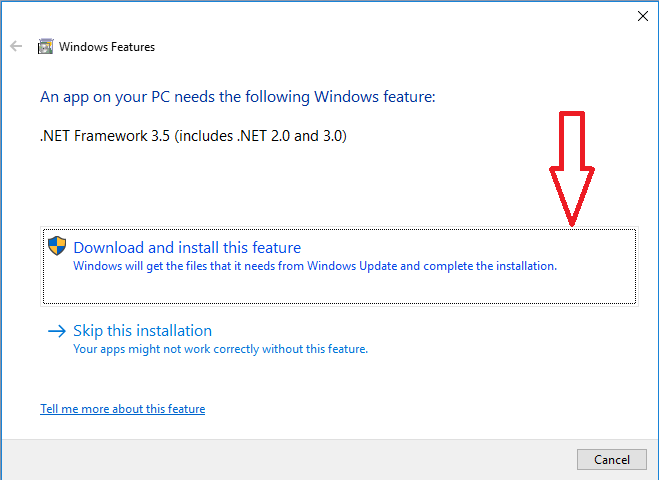The width and height of the screenshot is (659, 480).
Task: Click the gray footer bar left of Cancel
Action: (x=300, y=459)
